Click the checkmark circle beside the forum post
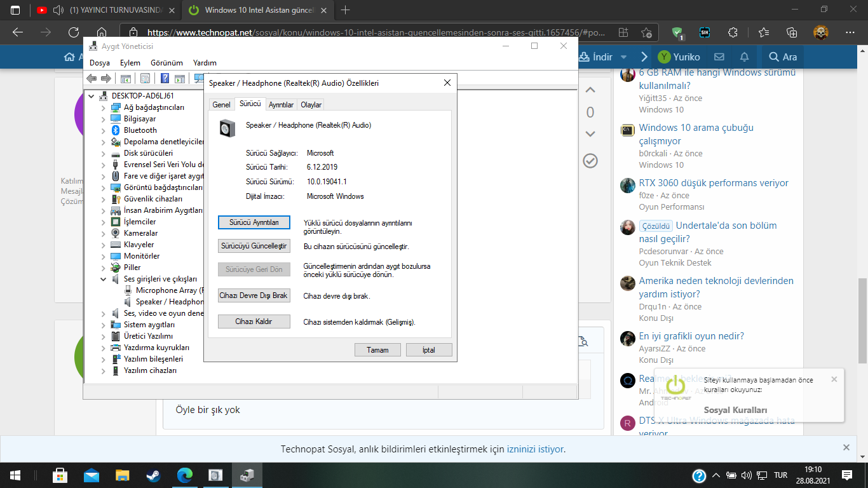This screenshot has height=488, width=868. pyautogui.click(x=590, y=161)
